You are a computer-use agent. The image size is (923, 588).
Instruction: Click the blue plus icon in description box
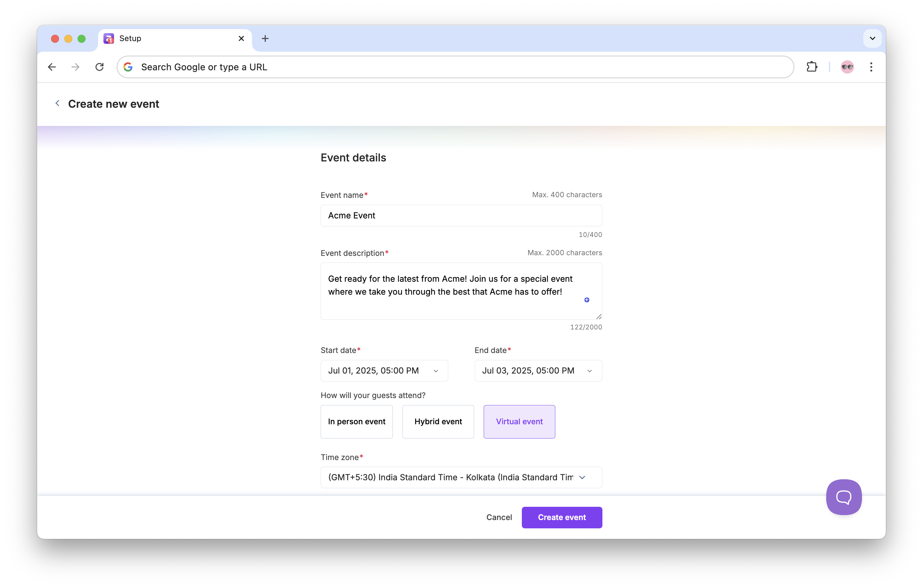point(586,300)
